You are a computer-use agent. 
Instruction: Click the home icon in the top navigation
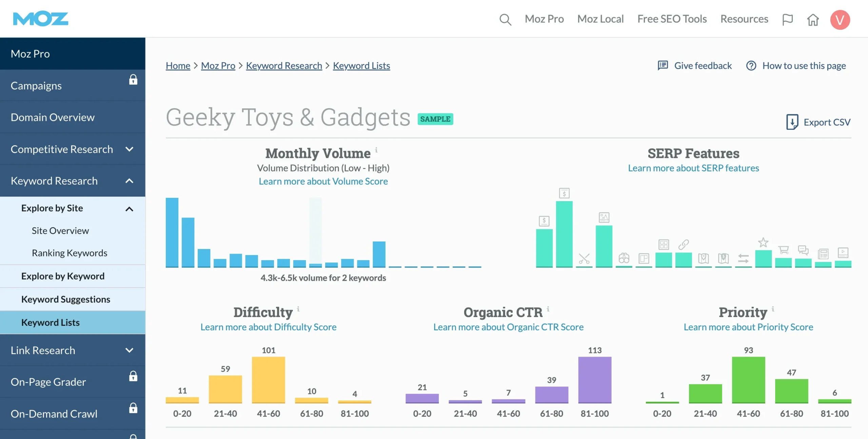click(813, 20)
